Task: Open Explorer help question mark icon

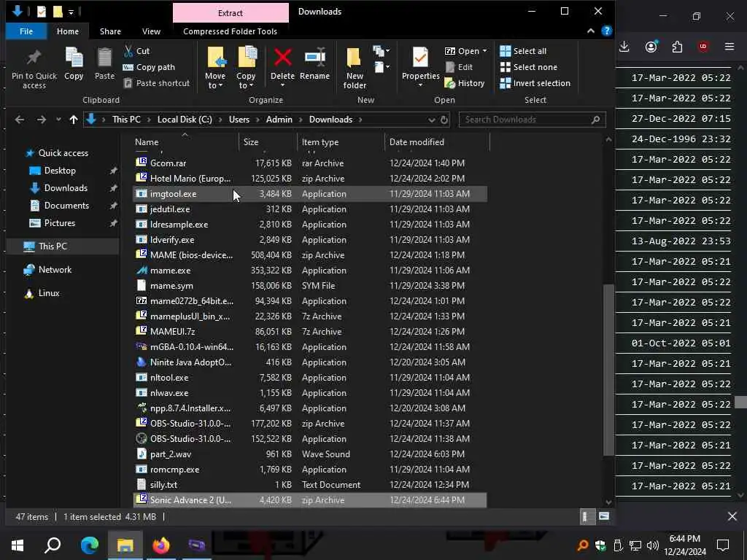Action: click(606, 31)
